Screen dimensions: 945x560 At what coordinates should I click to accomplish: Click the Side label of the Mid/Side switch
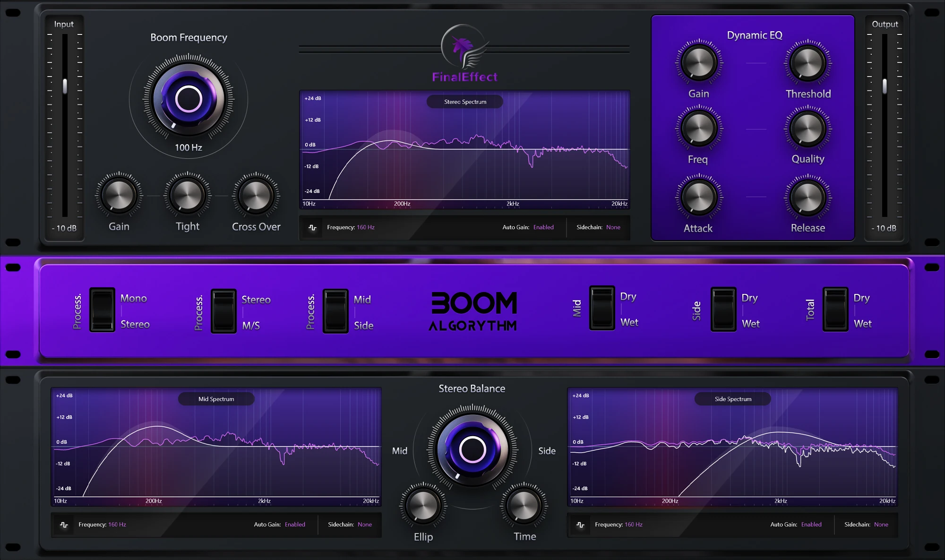pos(364,326)
